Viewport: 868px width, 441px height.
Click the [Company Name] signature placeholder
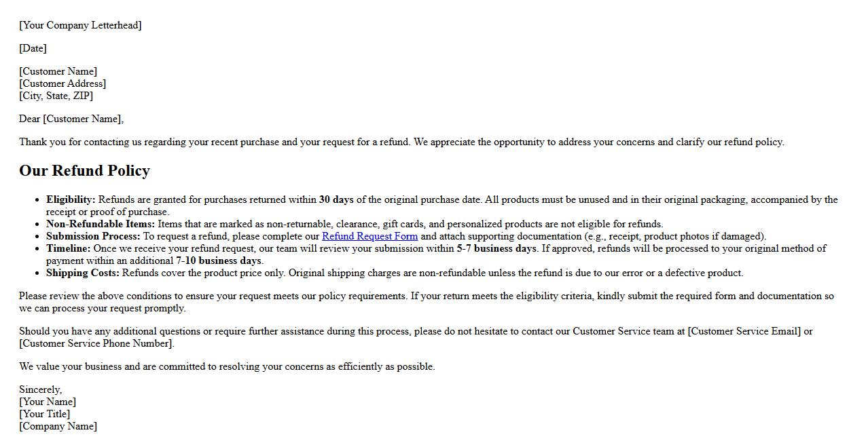58,426
